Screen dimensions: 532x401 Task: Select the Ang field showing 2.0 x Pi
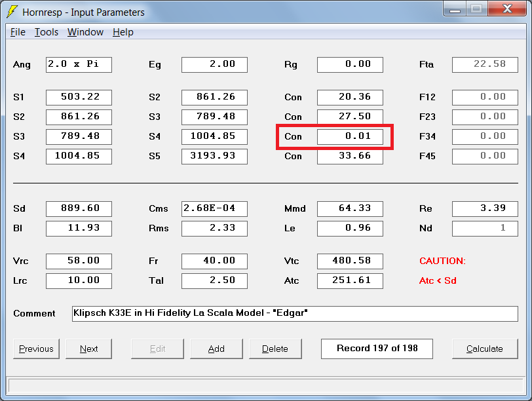[x=79, y=65]
